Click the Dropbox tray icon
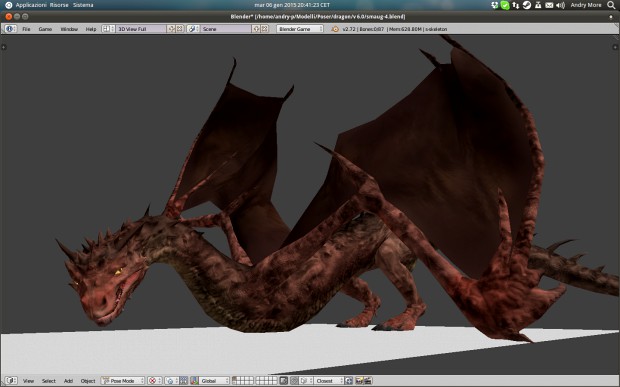Viewport: 620px width, 387px height. pos(495,5)
